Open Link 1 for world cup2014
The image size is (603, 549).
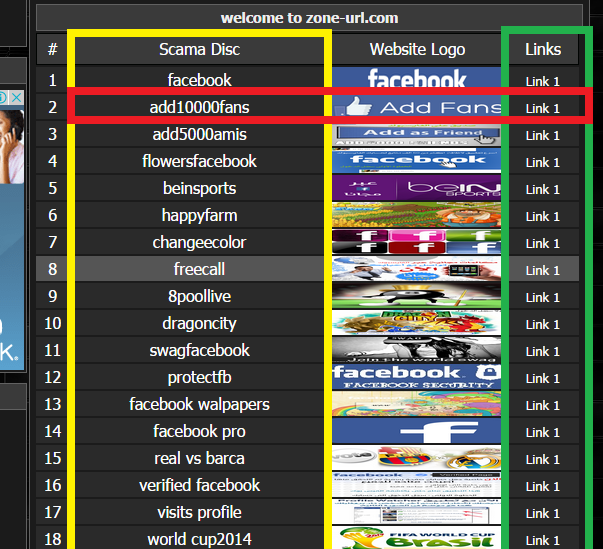(543, 540)
